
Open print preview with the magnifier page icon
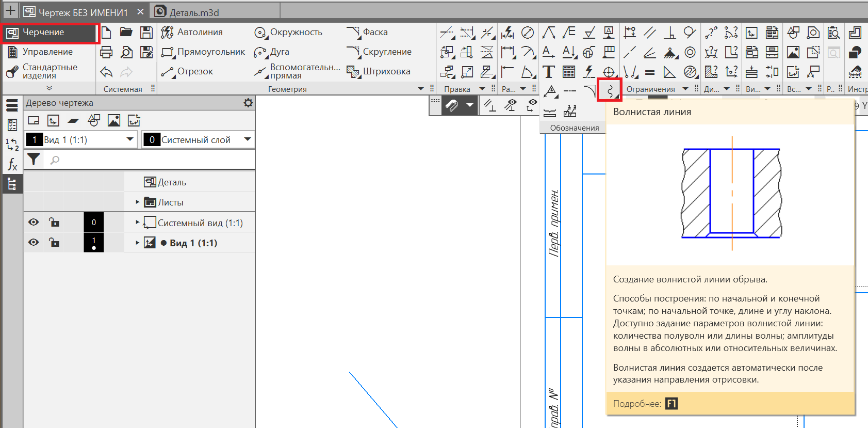(126, 52)
